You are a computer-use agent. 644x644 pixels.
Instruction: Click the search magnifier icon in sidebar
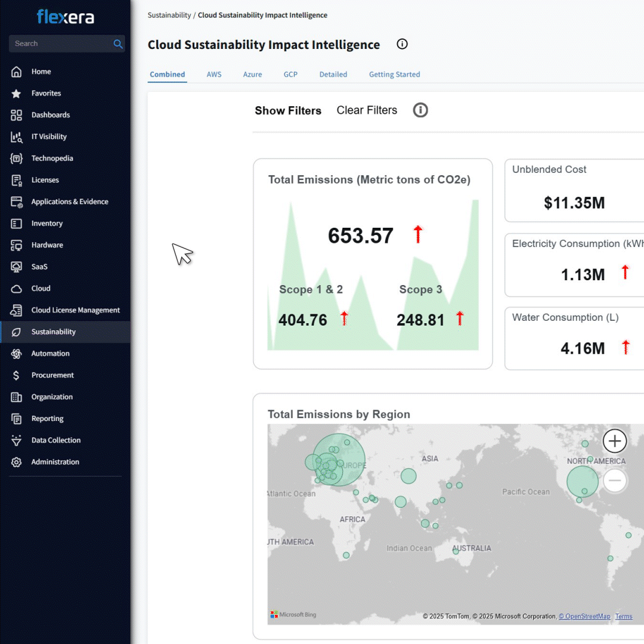pos(117,44)
